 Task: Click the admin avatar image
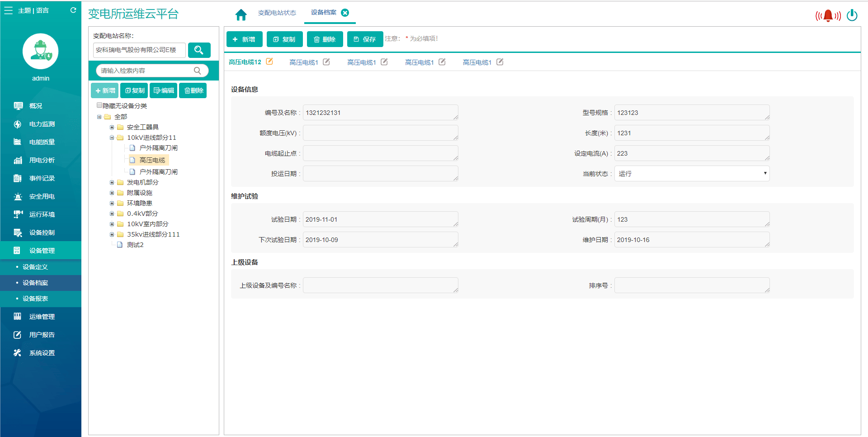pyautogui.click(x=41, y=51)
